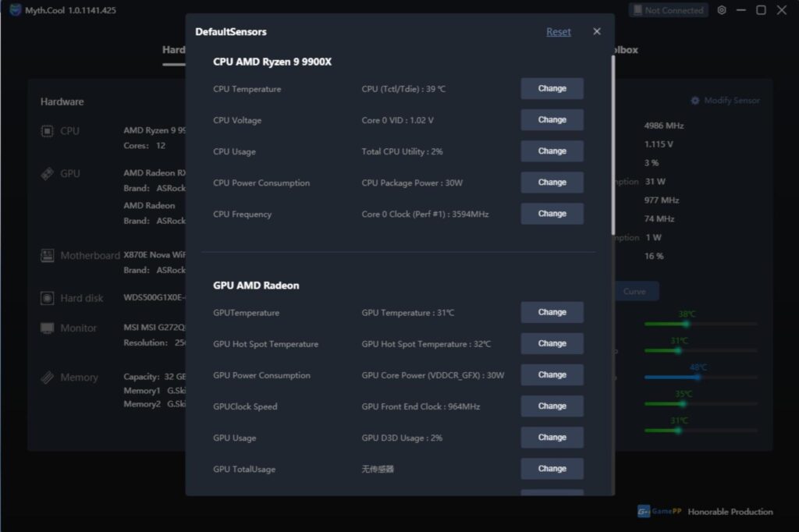
Task: Select the Monitor icon in Hardware list
Action: click(x=47, y=328)
